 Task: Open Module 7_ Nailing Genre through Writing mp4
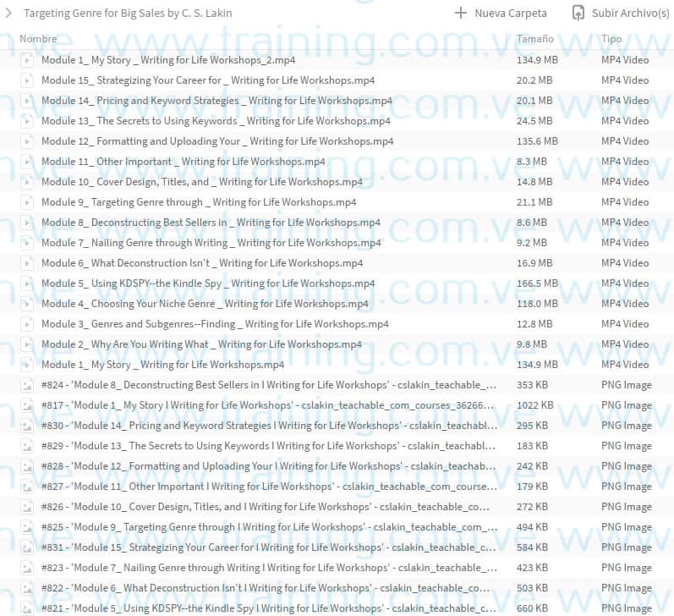211,243
